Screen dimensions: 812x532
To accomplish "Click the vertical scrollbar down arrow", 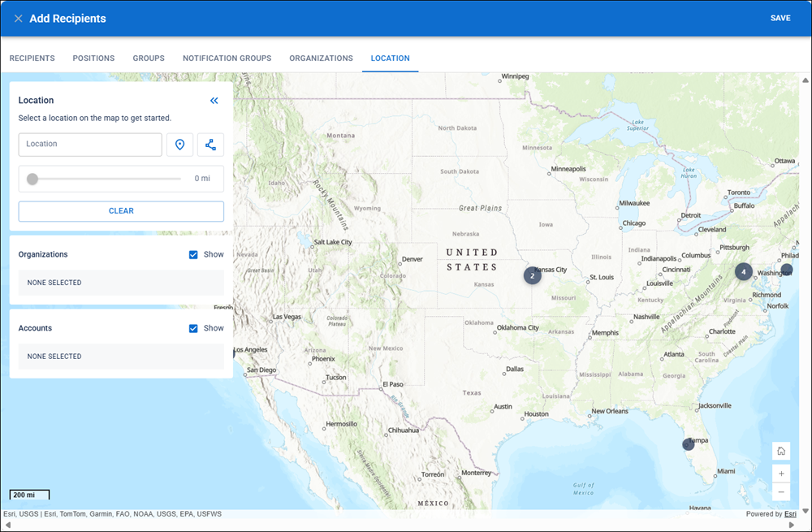I will 806,511.
